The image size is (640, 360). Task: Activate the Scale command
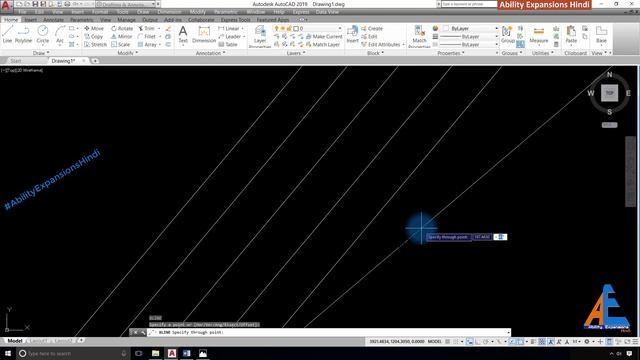point(120,44)
